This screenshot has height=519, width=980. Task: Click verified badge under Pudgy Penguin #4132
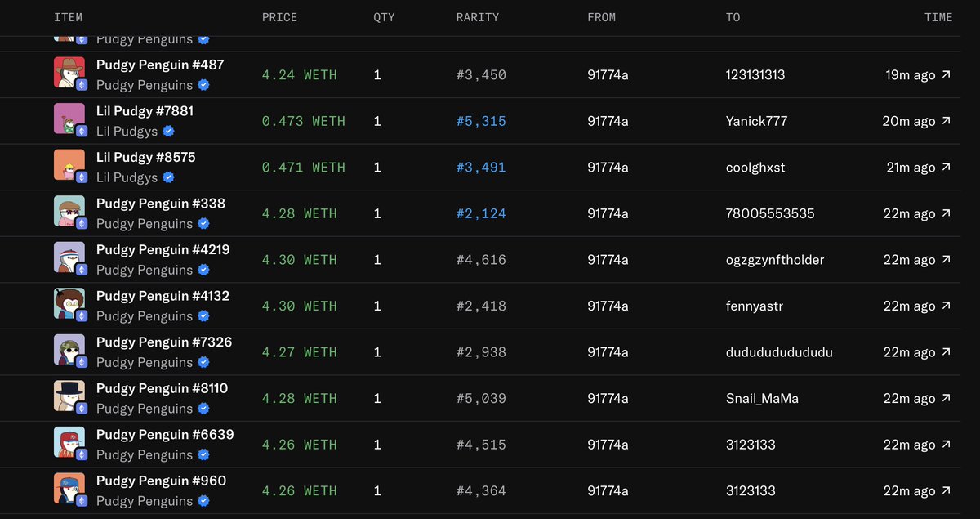pos(203,315)
